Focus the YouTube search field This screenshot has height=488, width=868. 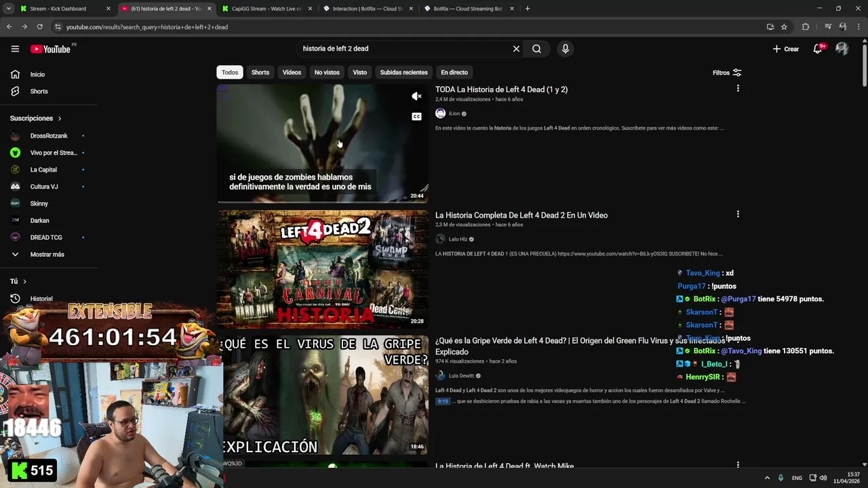coord(405,49)
